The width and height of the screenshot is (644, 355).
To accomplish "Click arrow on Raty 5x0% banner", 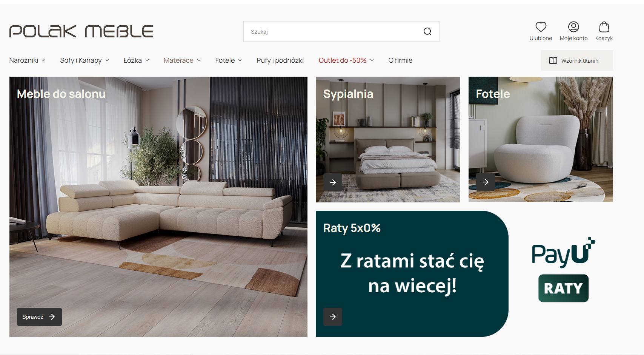I will (333, 317).
